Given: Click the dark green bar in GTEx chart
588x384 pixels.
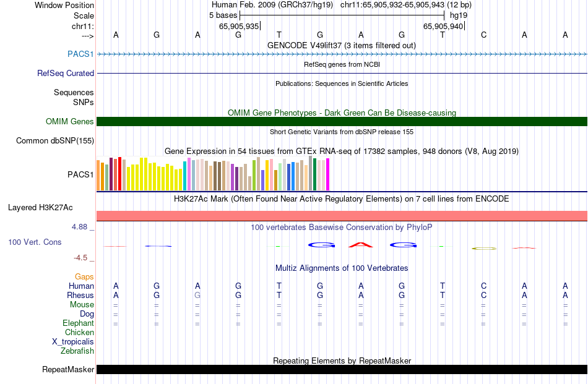Looking at the screenshot, I should pos(314,174).
